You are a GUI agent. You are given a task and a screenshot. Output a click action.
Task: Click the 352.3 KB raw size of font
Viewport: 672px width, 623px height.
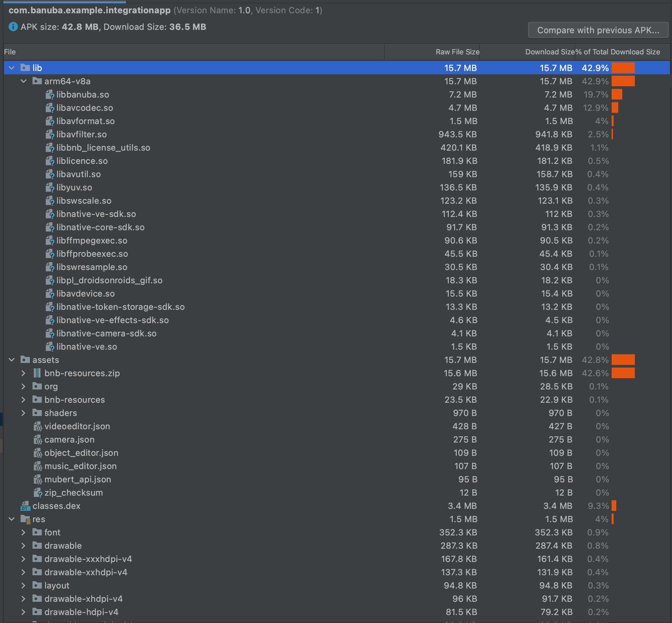[x=458, y=532]
